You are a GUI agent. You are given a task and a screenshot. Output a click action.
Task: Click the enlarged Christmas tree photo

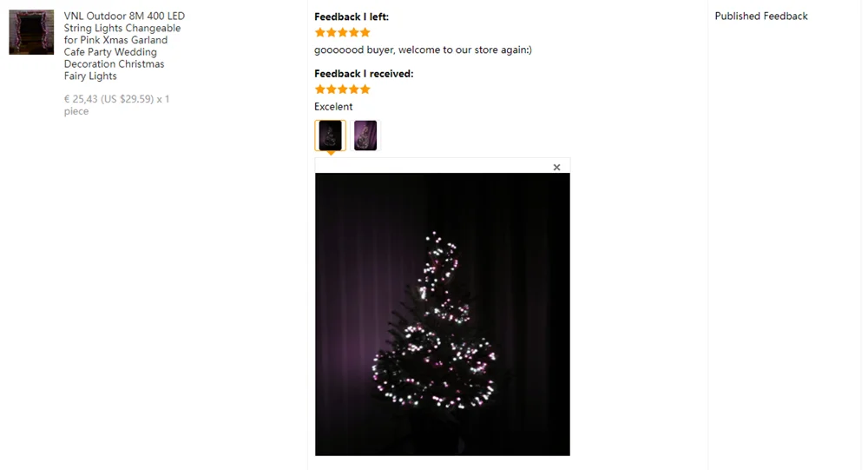(443, 314)
